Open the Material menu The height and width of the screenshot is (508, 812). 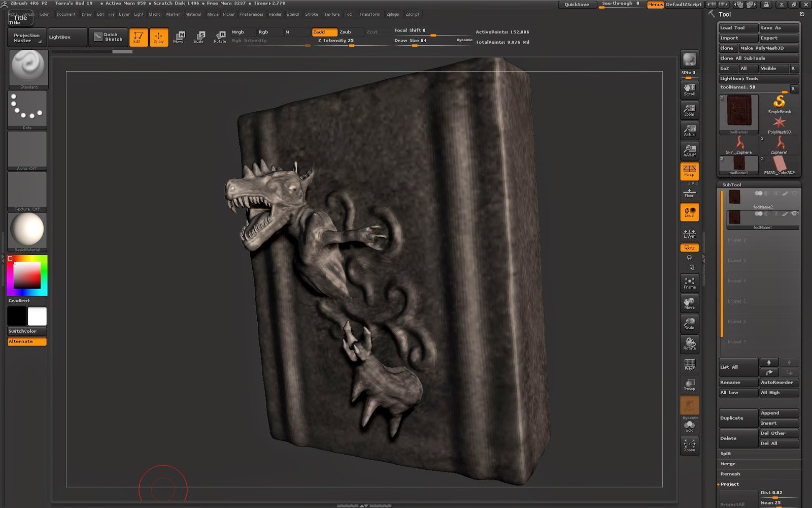click(x=193, y=14)
